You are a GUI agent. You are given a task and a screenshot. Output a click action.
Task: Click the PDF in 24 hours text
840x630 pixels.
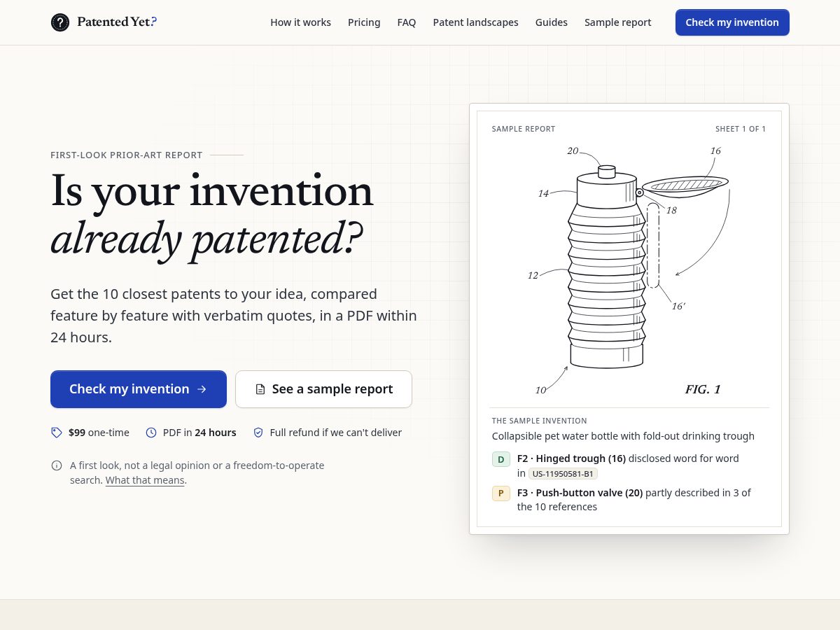pos(199,433)
